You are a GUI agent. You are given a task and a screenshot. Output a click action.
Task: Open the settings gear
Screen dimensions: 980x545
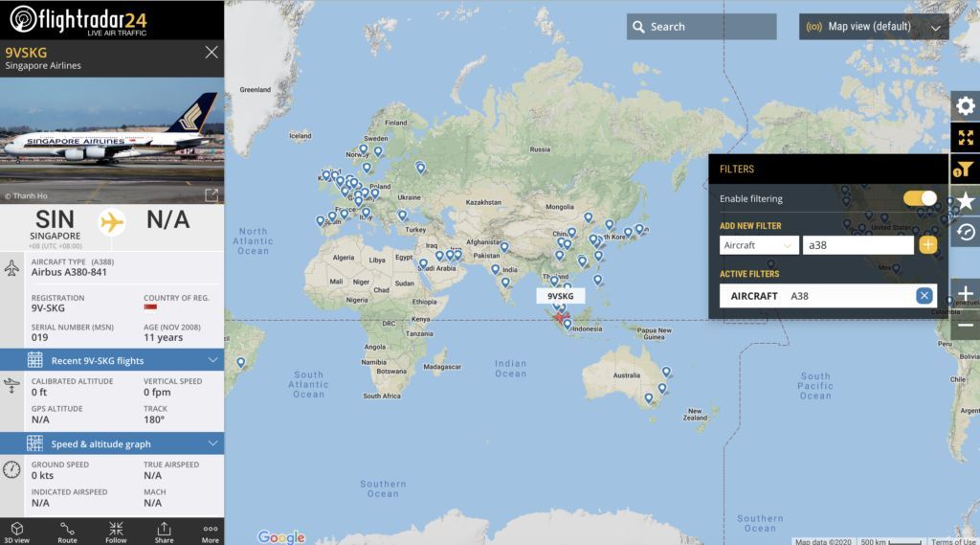[965, 105]
